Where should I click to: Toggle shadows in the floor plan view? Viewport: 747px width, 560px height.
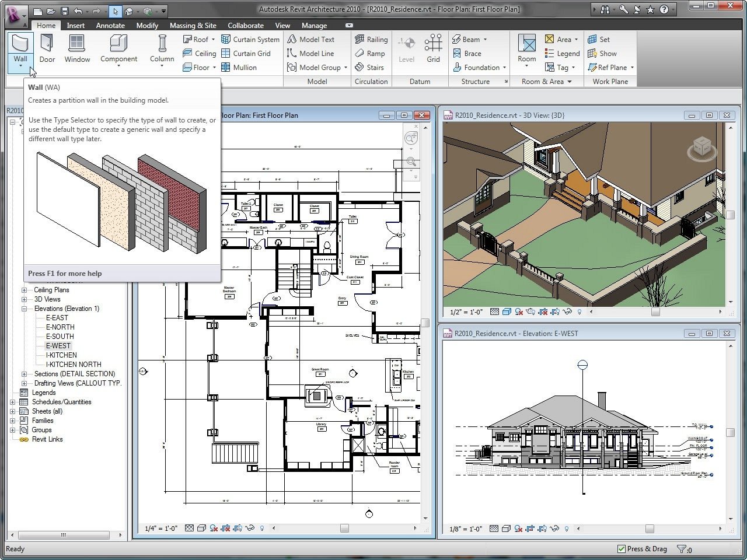tap(215, 528)
